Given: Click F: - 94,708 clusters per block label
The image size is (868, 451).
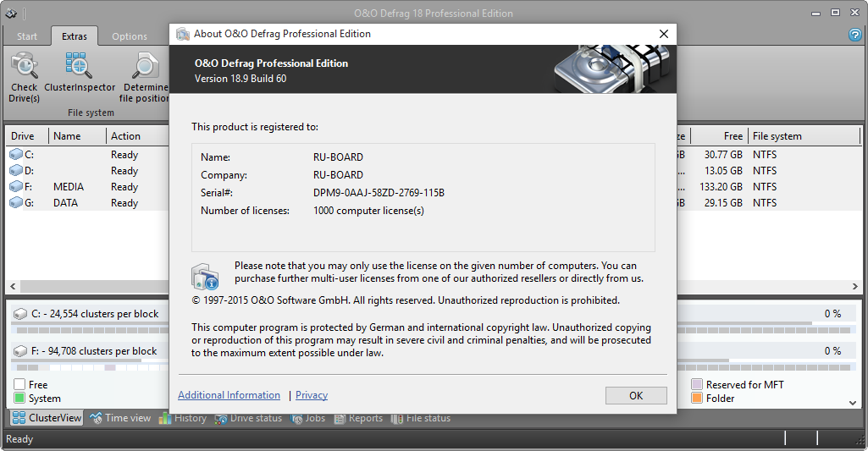Looking at the screenshot, I should pyautogui.click(x=94, y=351).
